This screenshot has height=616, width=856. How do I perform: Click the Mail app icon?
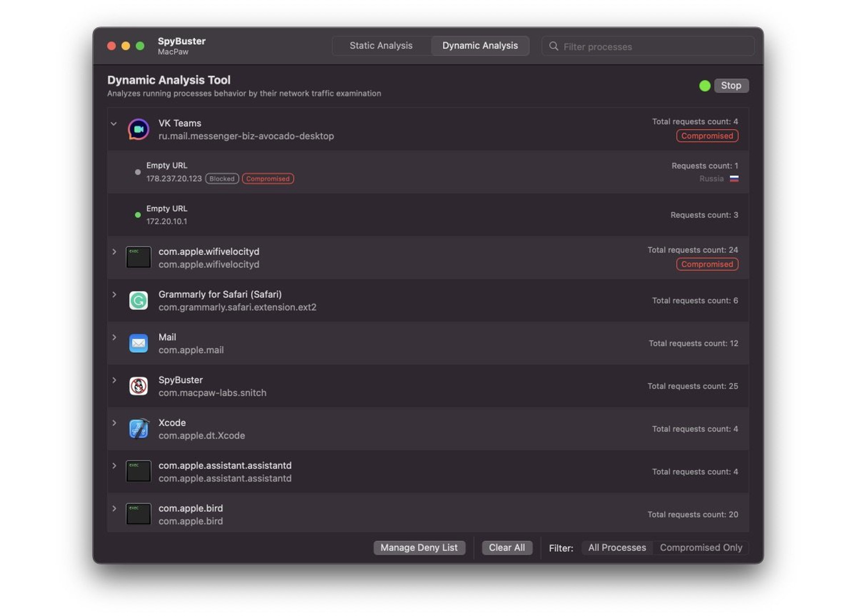point(138,343)
